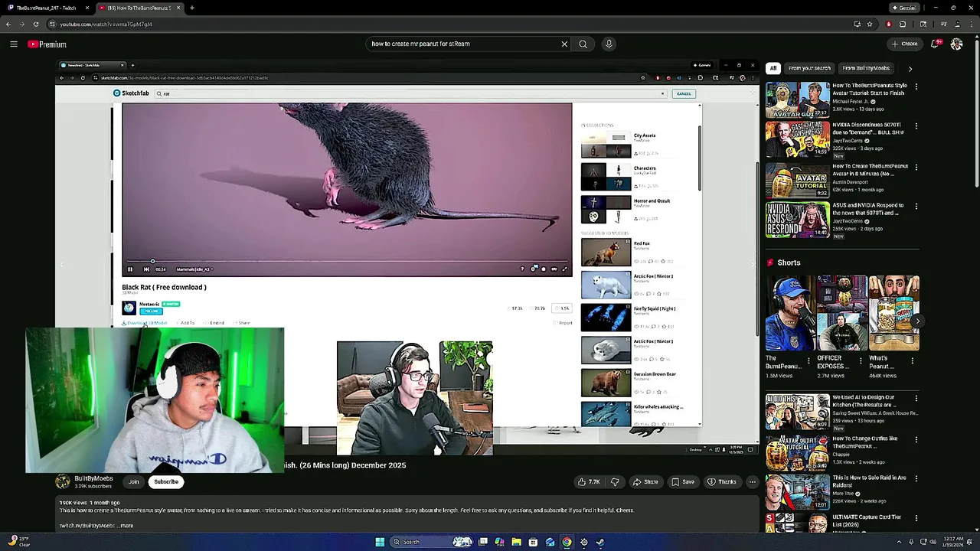Viewport: 980px width, 551px height.
Task: Seek on the Sketchfab animation timeline
Action: (346, 262)
